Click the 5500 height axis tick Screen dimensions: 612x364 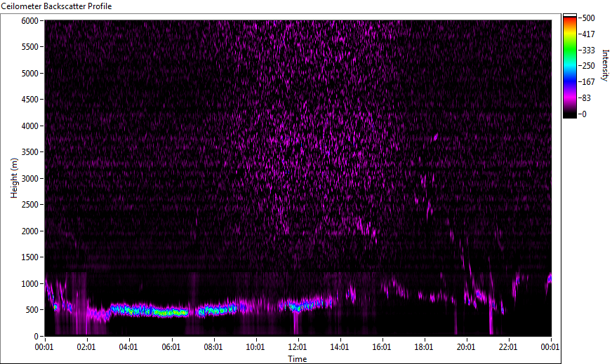pos(29,47)
